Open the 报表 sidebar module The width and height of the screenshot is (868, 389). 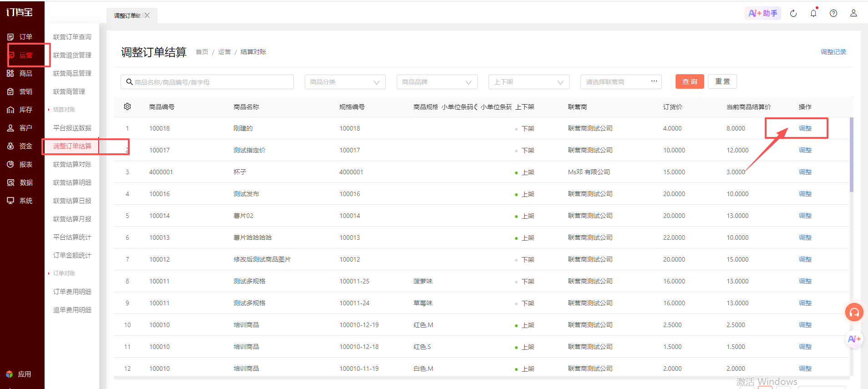pos(20,164)
